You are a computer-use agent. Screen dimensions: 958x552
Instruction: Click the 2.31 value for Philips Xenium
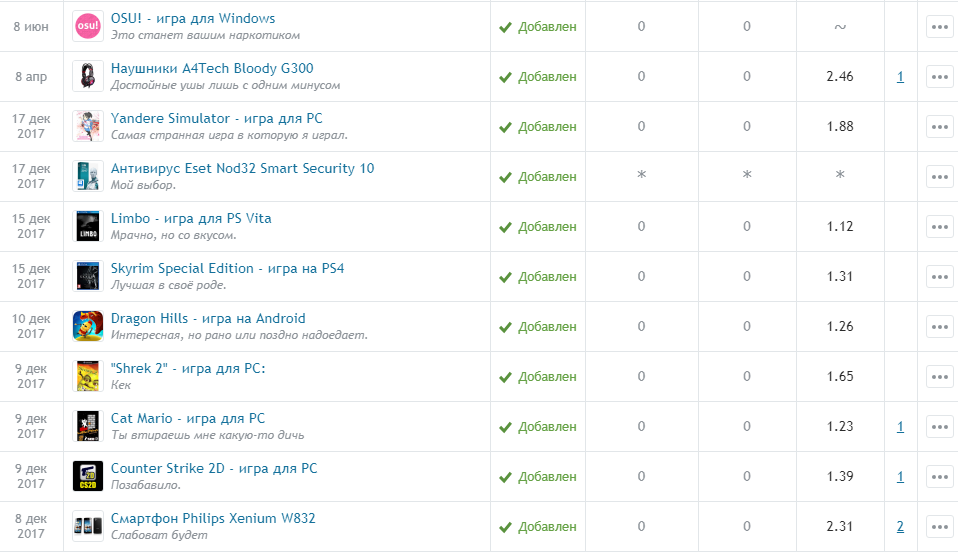pos(839,526)
